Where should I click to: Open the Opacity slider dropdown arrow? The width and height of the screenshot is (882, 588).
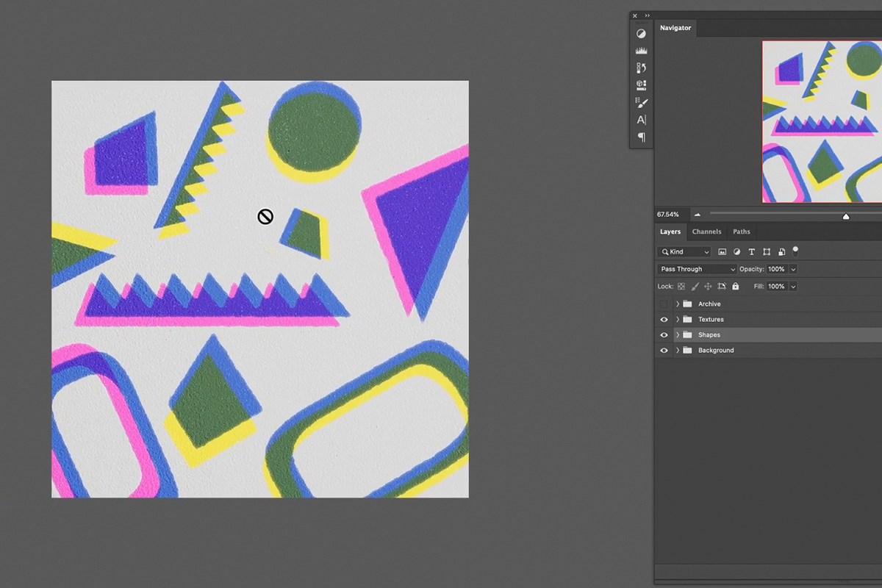click(793, 269)
